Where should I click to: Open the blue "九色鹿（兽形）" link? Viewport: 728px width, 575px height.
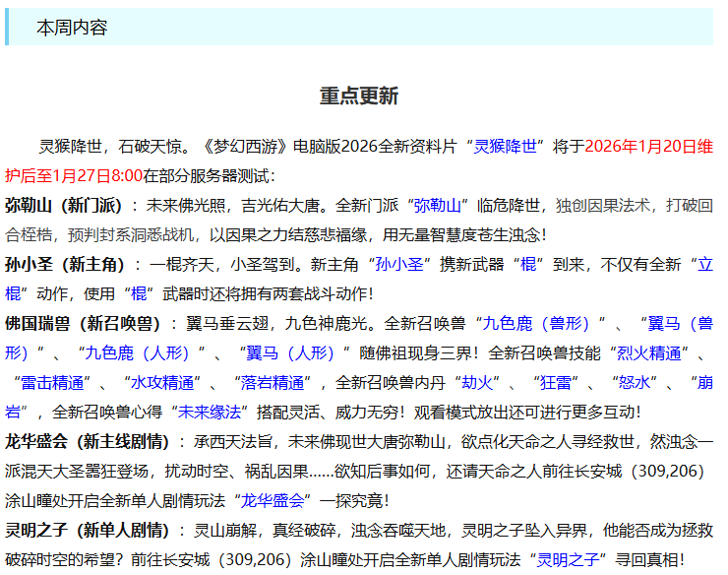coord(535,324)
